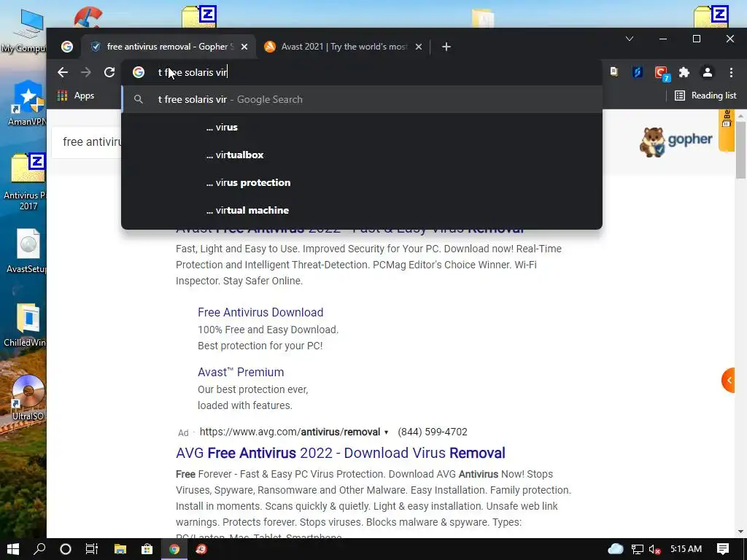This screenshot has height=560, width=747.
Task: Open taskbar Search
Action: coord(39,549)
